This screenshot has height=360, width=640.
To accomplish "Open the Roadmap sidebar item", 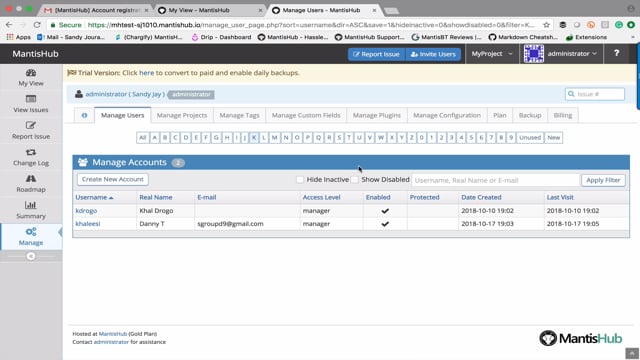I will click(31, 183).
